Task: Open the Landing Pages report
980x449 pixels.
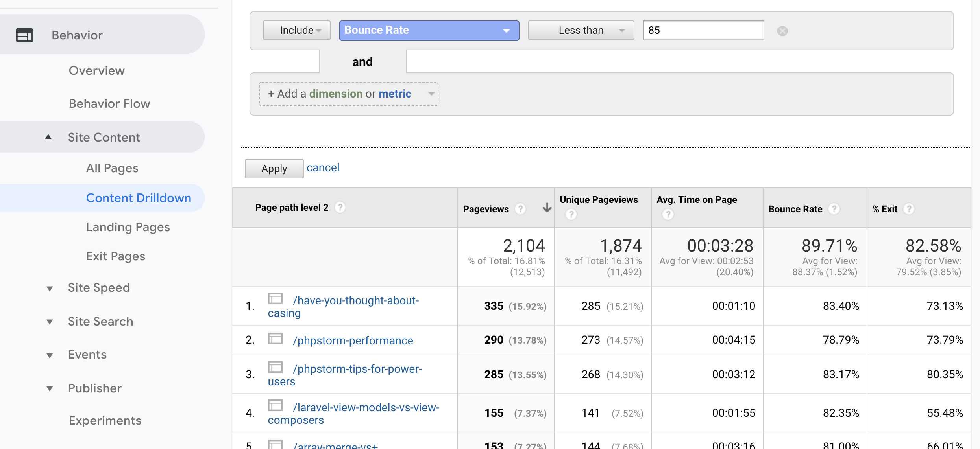Action: click(128, 227)
